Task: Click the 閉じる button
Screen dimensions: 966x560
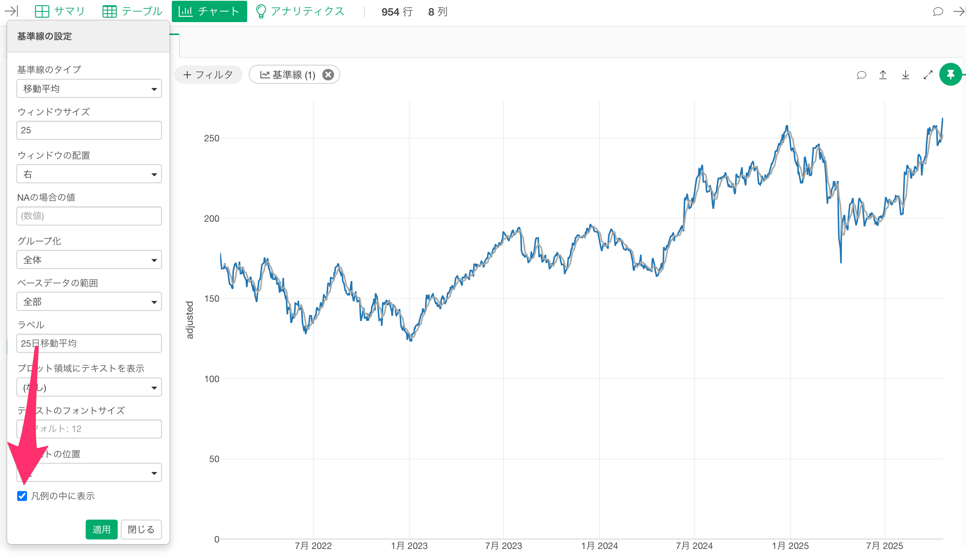Action: click(141, 529)
